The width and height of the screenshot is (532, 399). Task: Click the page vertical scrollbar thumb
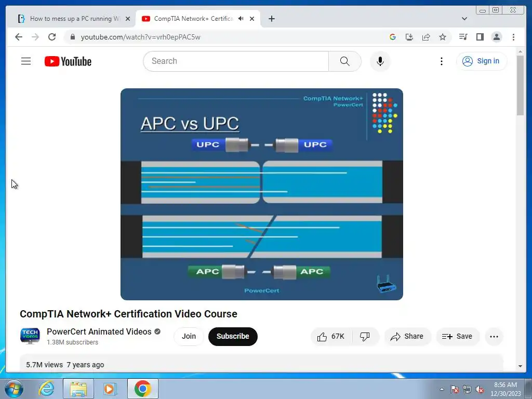pos(520,86)
